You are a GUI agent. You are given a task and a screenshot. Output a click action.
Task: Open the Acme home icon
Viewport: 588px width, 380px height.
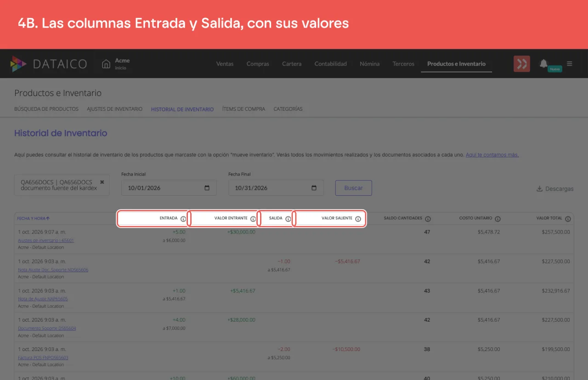(106, 63)
